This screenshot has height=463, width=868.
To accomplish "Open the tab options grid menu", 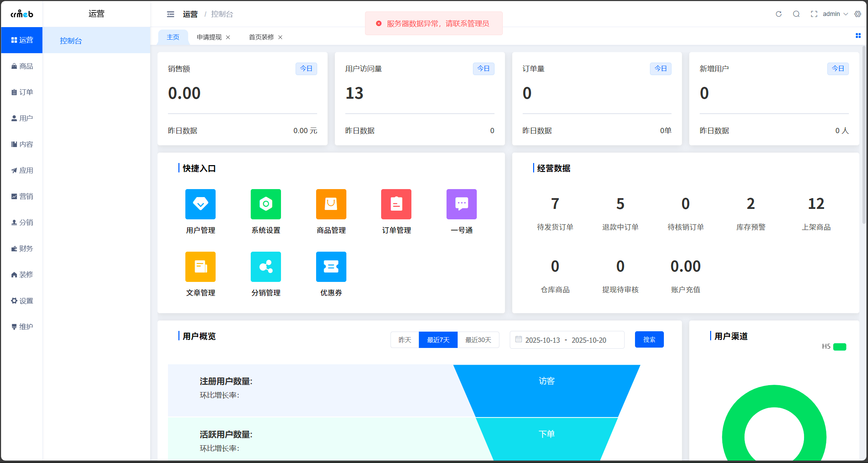I will (x=858, y=36).
